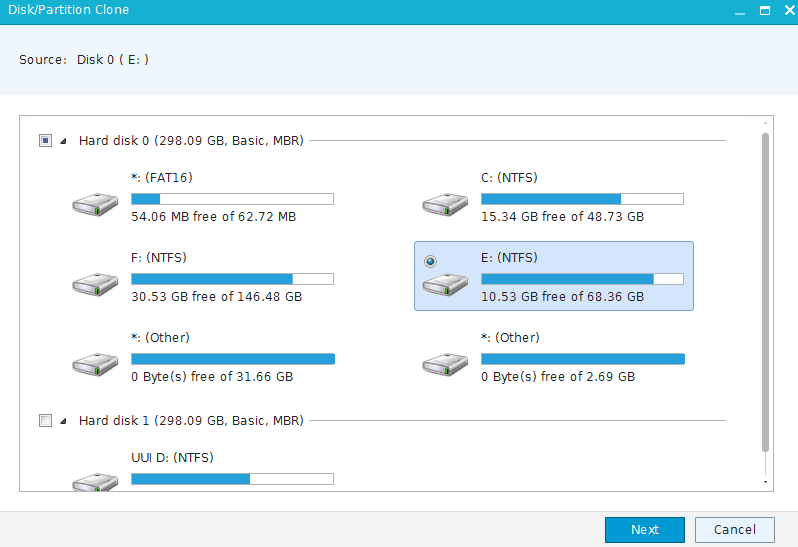Click the "Hard disk 1 (298.09 GB, Basic, MBR)" label
Viewport: 798px width, 547px height.
191,420
